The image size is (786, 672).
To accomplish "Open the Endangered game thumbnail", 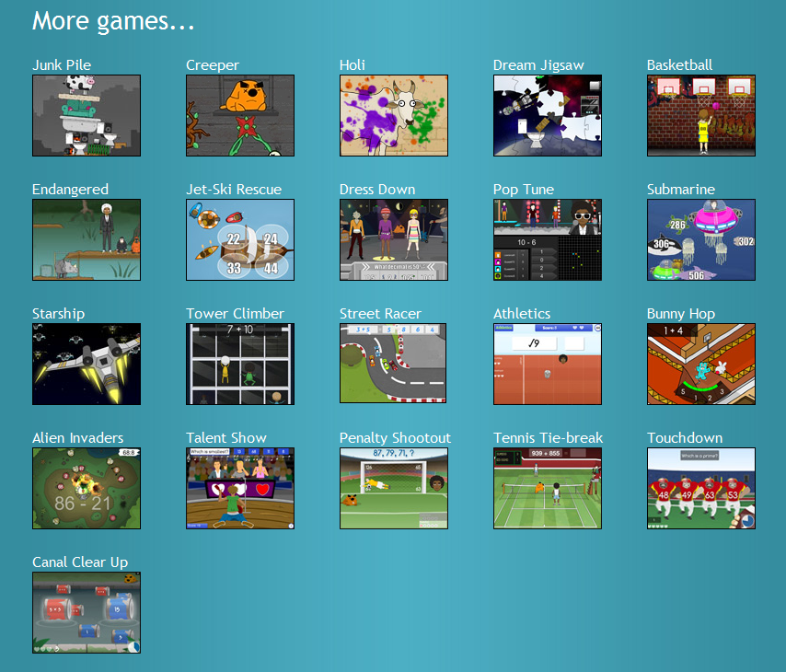I will [x=87, y=239].
